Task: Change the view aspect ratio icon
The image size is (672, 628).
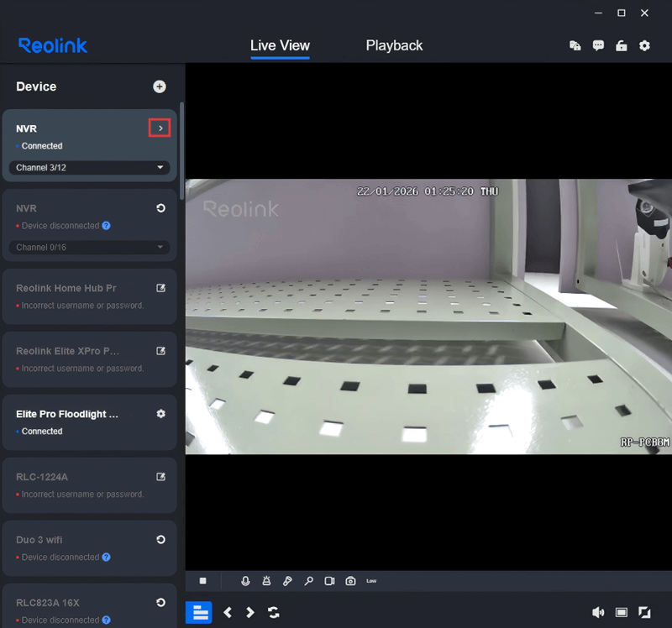Action: 622,613
